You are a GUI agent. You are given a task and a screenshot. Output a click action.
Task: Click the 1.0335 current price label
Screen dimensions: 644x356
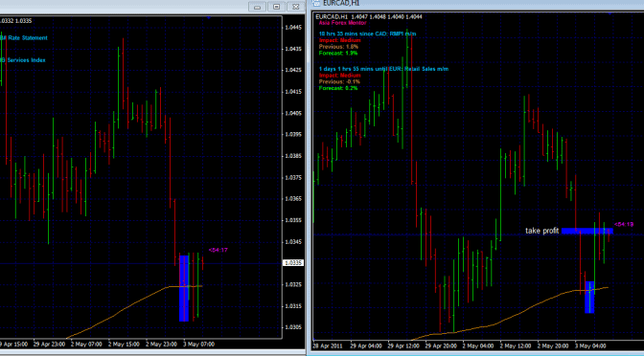[293, 263]
